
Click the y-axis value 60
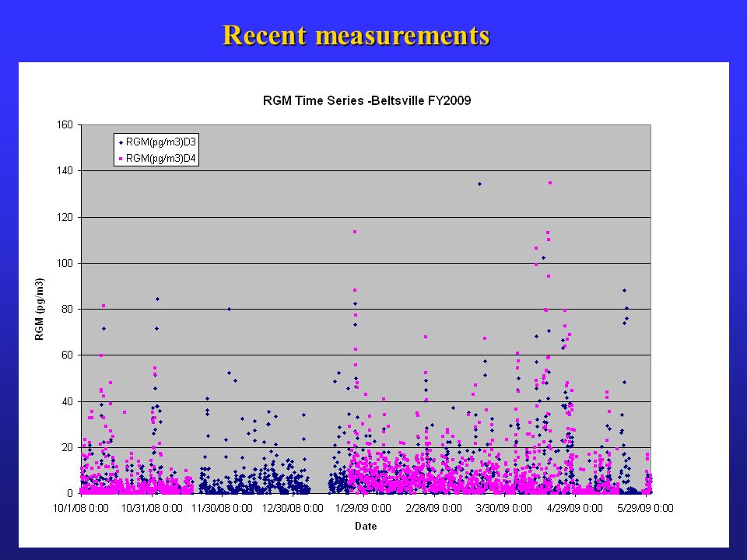point(67,355)
